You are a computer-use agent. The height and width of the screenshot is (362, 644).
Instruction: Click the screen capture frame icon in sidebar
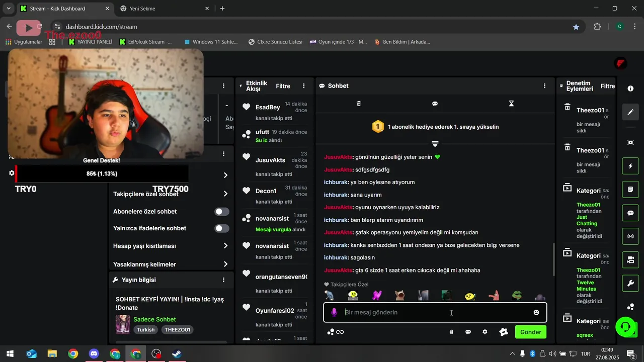tap(630, 142)
